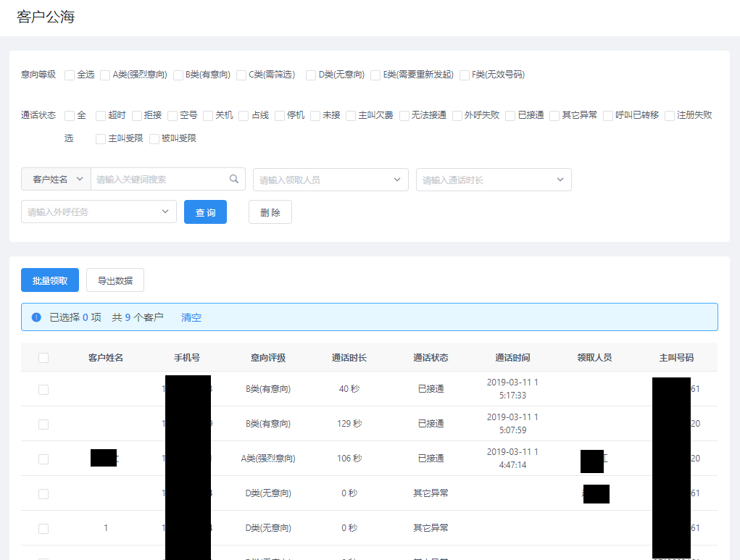This screenshot has width=740, height=560.
Task: Open the 客户姓名 search type dropdown
Action: click(56, 179)
